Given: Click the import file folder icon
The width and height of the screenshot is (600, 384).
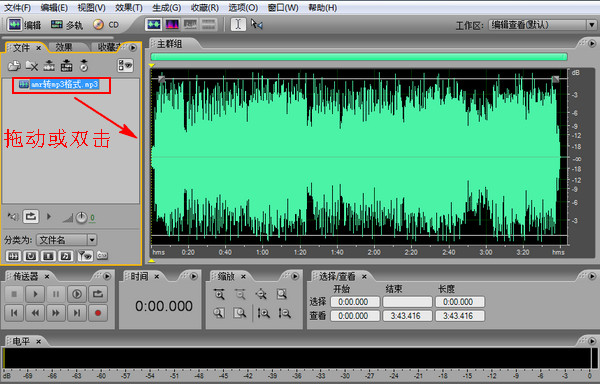Looking at the screenshot, I should pos(14,66).
